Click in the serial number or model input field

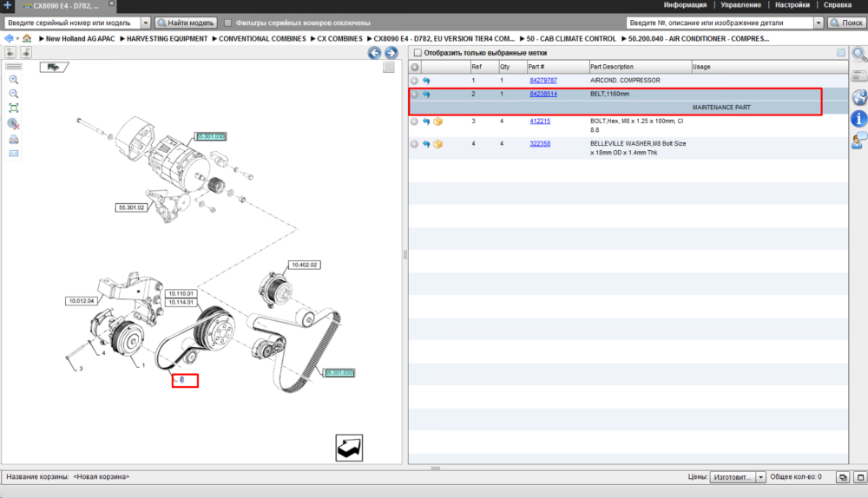73,23
